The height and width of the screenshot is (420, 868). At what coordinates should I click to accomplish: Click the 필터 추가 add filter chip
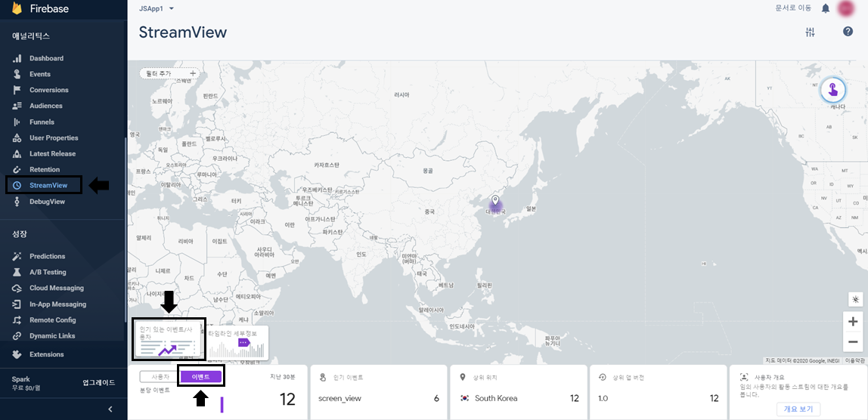169,73
